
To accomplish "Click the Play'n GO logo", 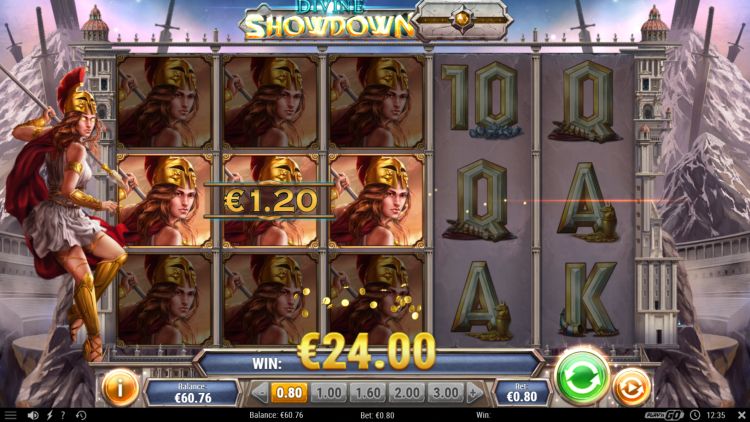I will click(664, 415).
